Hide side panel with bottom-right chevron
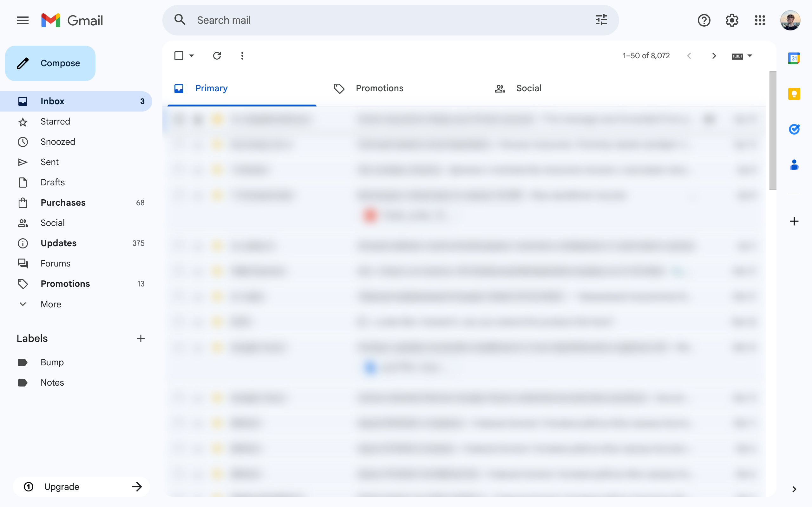 point(794,489)
